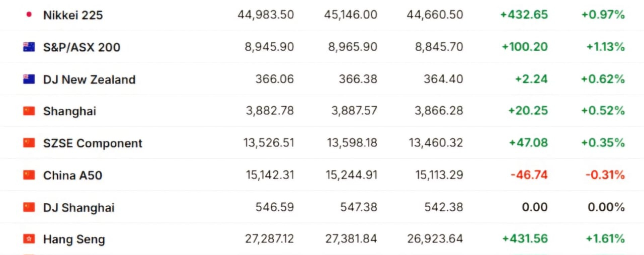Image resolution: width=644 pixels, height=255 pixels.
Task: View the DJ Shanghai index details
Action: click(79, 208)
